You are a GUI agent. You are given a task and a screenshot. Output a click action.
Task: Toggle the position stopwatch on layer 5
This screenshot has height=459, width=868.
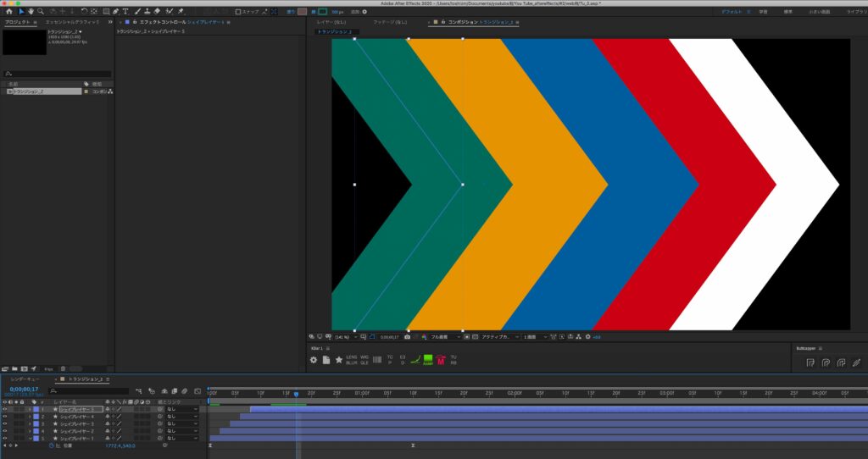coord(51,445)
